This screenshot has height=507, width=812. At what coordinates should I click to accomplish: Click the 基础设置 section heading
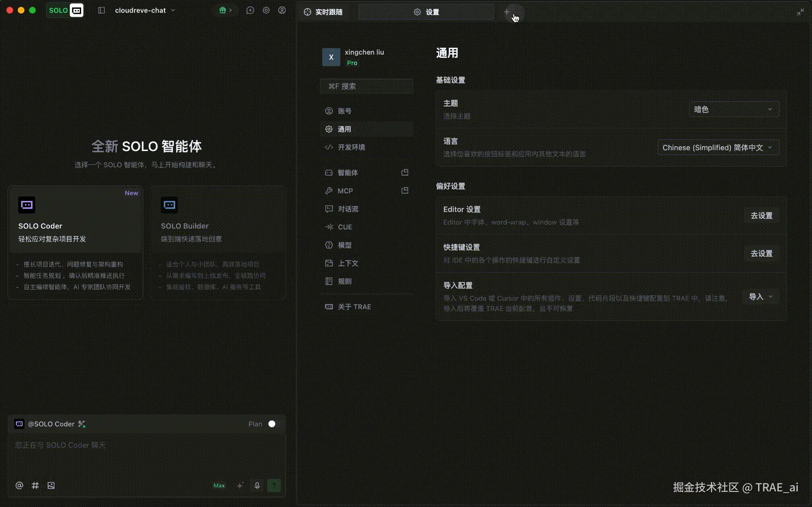(451, 80)
